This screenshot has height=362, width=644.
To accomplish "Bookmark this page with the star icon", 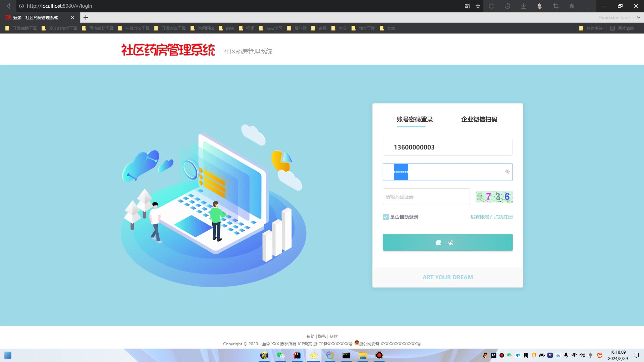I will 478,6.
